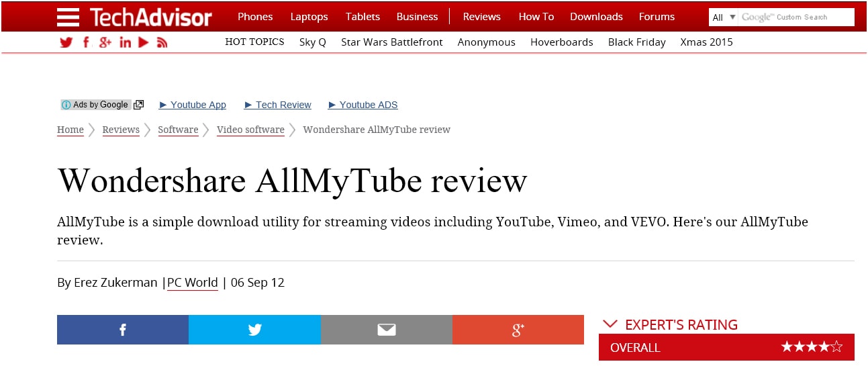
Task: Open Sky Q hot topic
Action: (313, 42)
